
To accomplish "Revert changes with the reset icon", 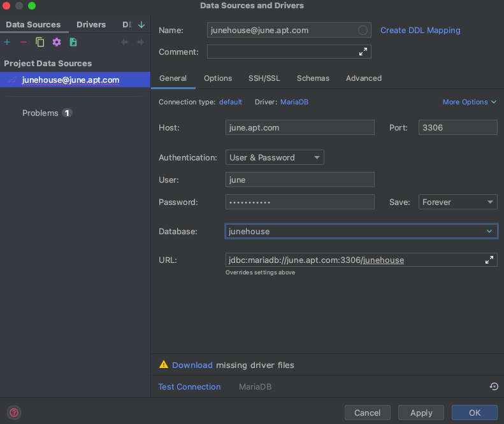I will coord(494,386).
